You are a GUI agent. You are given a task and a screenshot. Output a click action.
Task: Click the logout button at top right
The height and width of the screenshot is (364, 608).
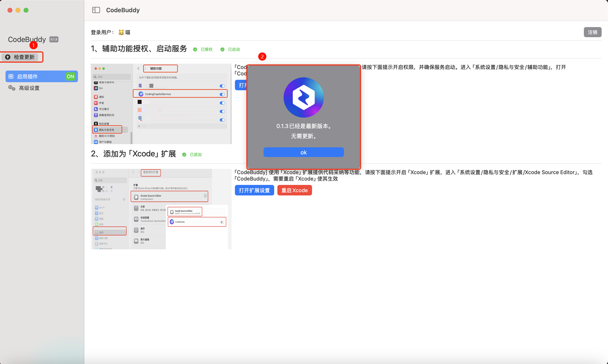tap(592, 32)
